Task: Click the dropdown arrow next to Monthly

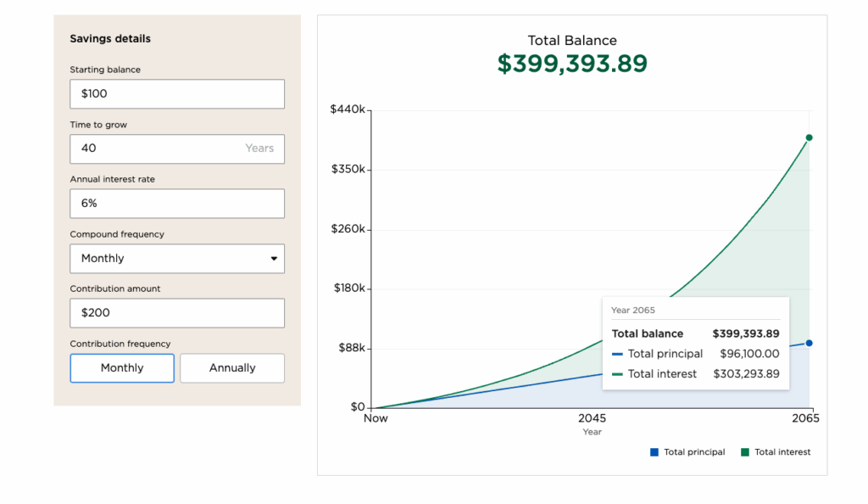Action: click(274, 259)
